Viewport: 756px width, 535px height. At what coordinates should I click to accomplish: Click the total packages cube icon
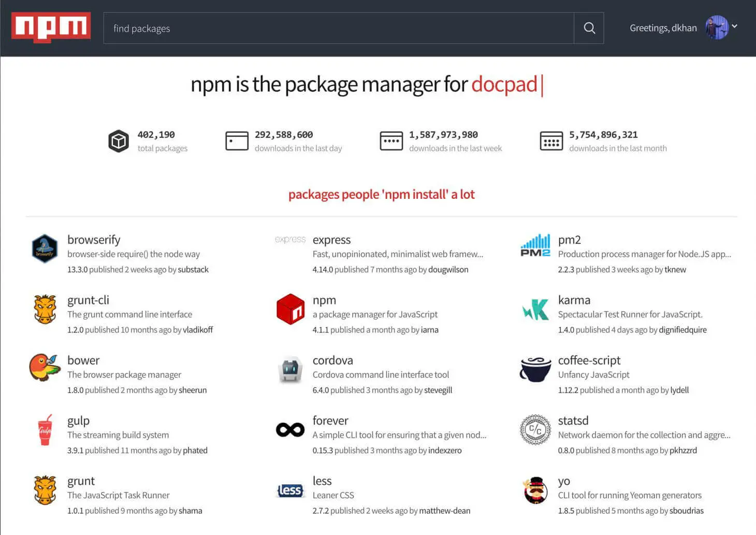119,140
